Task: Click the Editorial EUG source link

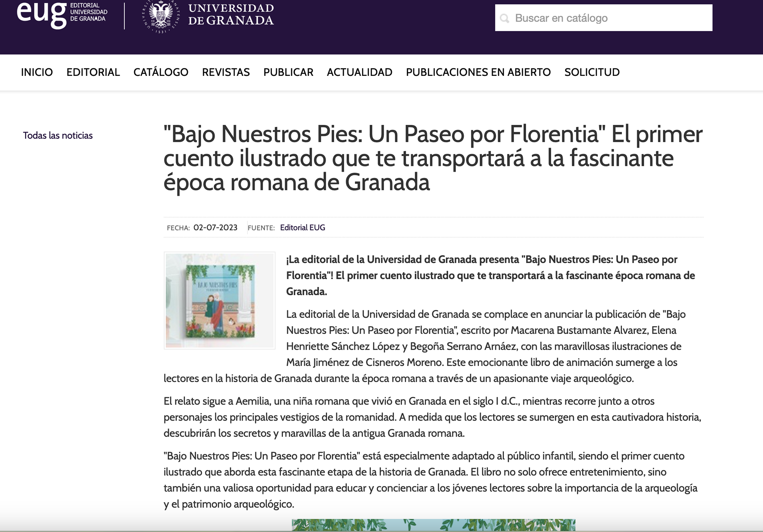Action: [302, 228]
